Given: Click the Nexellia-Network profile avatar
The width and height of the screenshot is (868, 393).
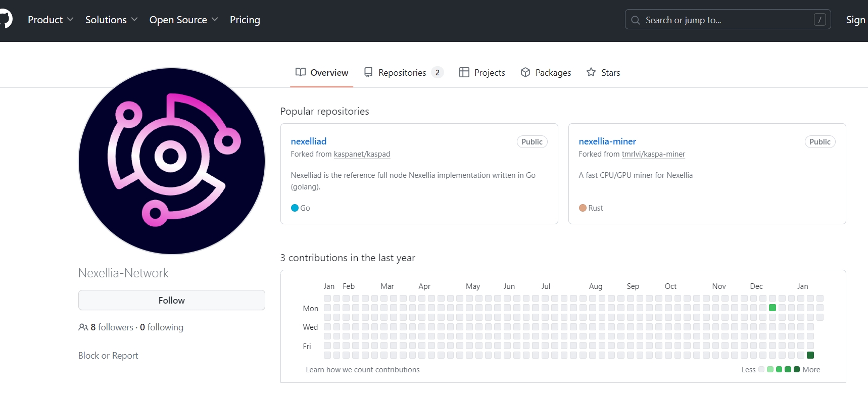Looking at the screenshot, I should [x=172, y=161].
